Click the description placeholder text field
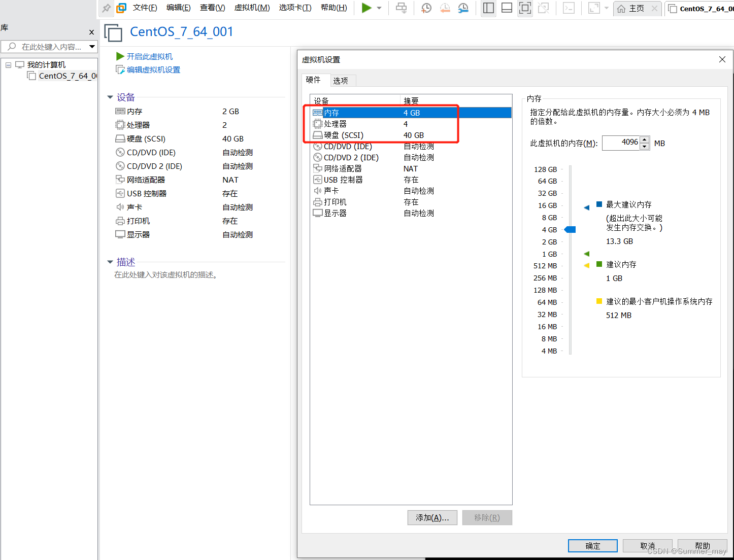 click(166, 275)
